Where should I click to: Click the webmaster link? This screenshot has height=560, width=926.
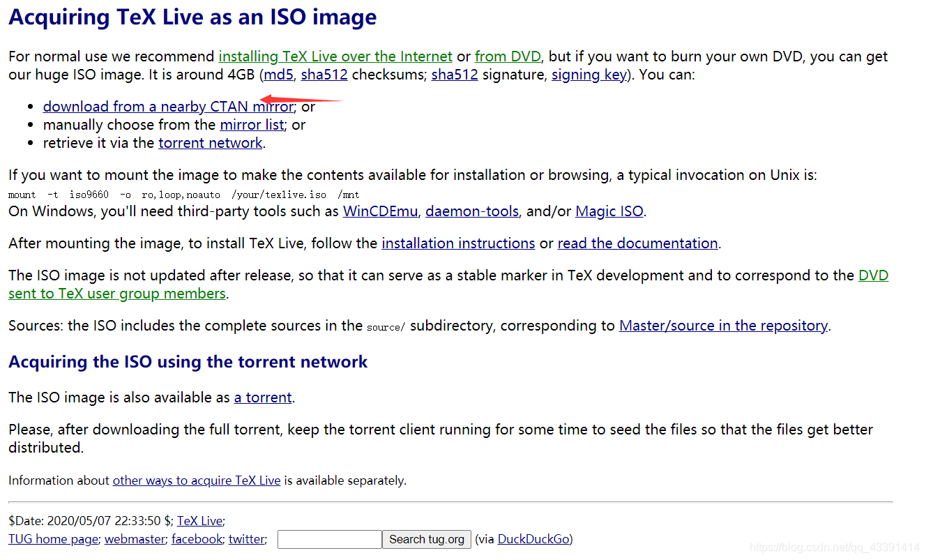click(135, 539)
